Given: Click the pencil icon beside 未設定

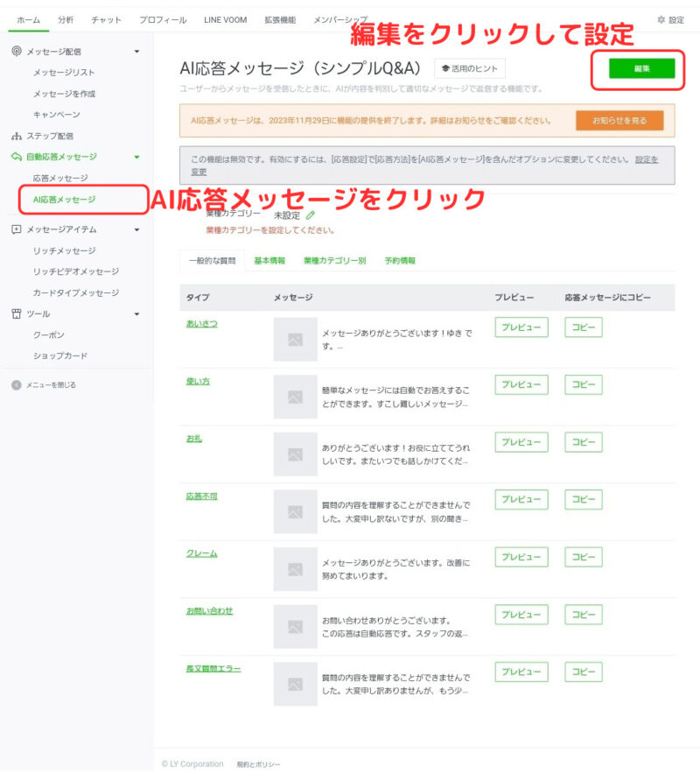Looking at the screenshot, I should 310,215.
